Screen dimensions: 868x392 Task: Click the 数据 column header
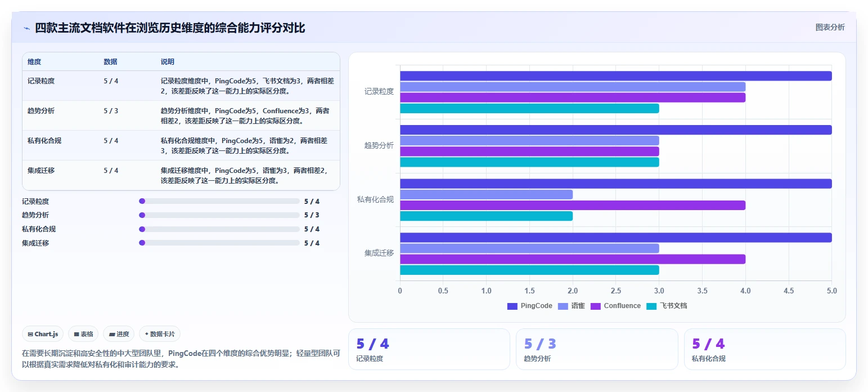point(110,61)
